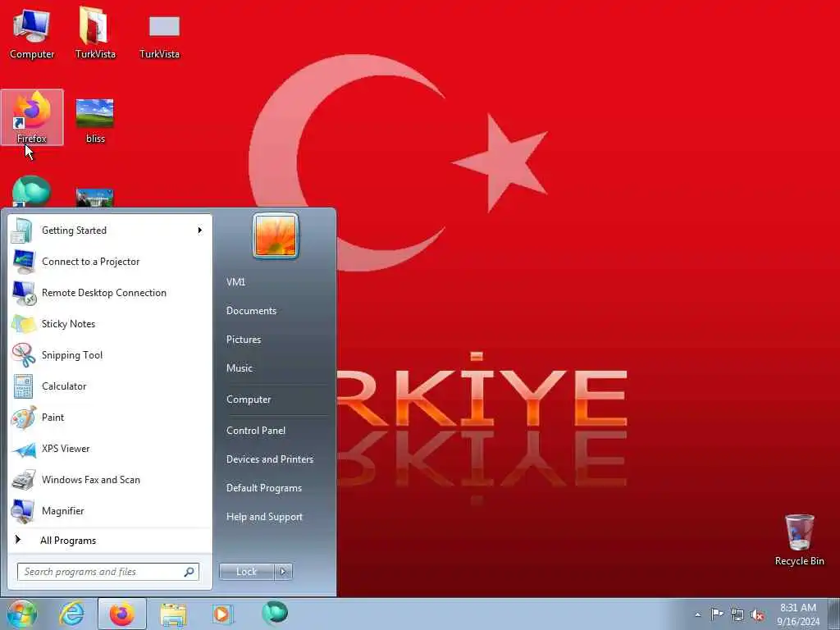Image resolution: width=840 pixels, height=630 pixels.
Task: Open Windows Explorer from the taskbar
Action: coord(173,614)
